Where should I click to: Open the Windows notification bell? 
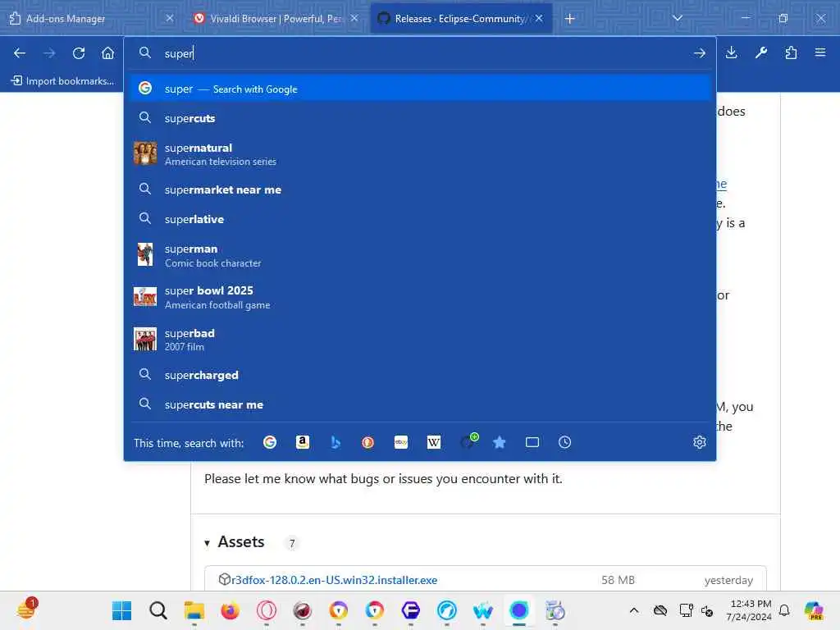[x=784, y=610]
